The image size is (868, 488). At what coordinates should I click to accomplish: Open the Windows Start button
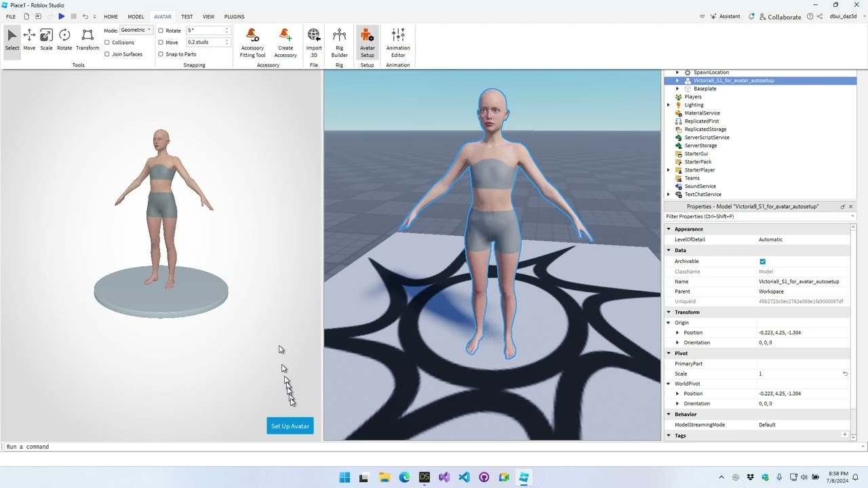coord(344,477)
